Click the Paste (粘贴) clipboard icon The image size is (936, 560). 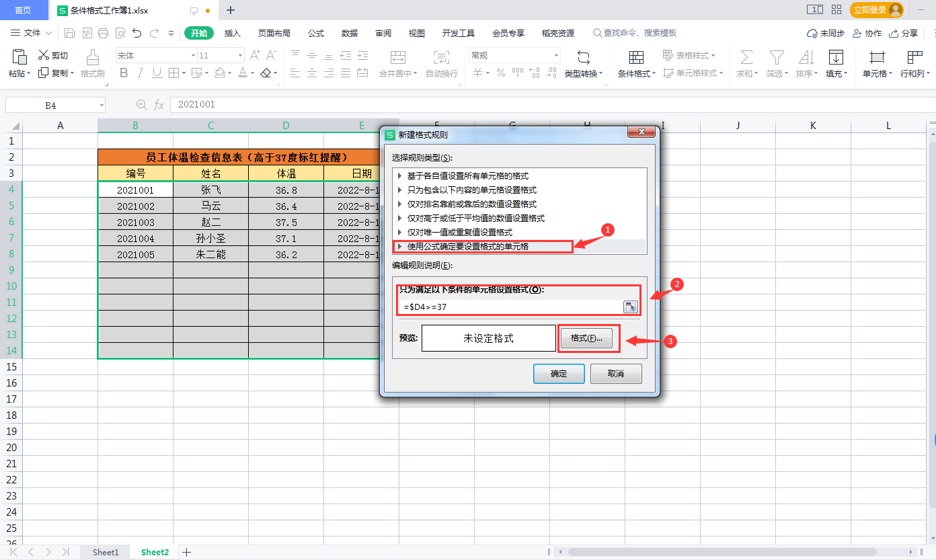[19, 57]
